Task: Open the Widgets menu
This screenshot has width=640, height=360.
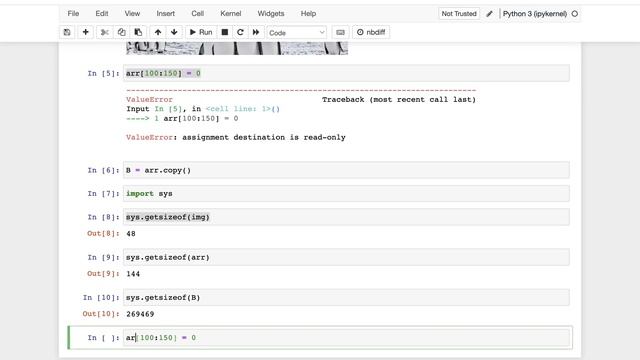Action: point(271,13)
